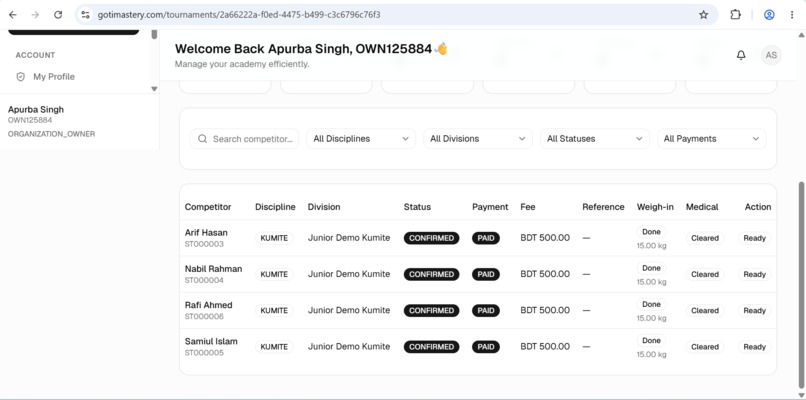Open the browser extensions puzzle icon
The width and height of the screenshot is (806, 400).
pos(736,15)
